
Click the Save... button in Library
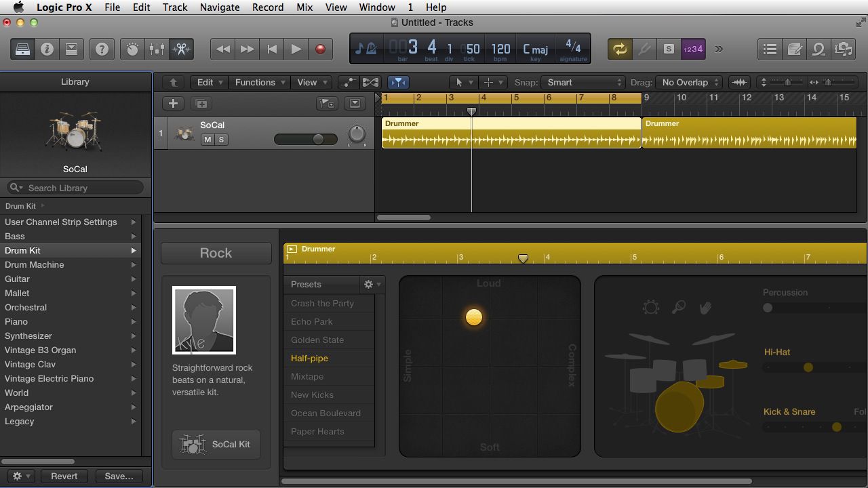[x=119, y=476]
